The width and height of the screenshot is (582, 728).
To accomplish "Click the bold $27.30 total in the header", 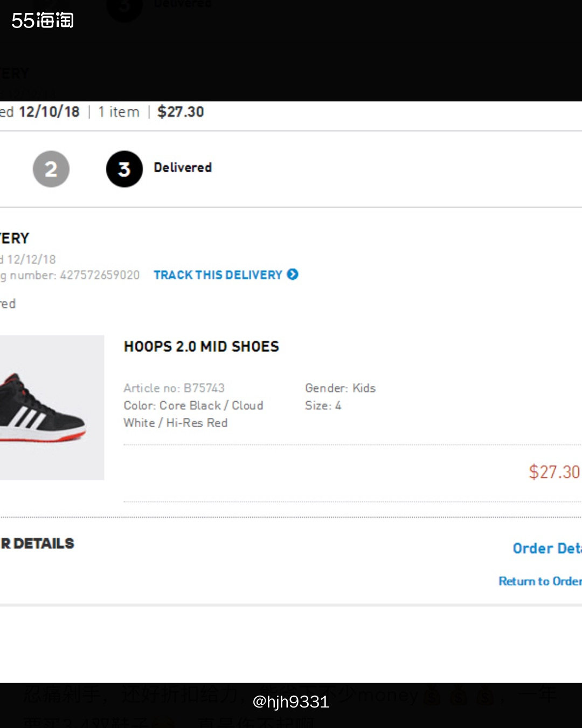I will click(x=181, y=112).
